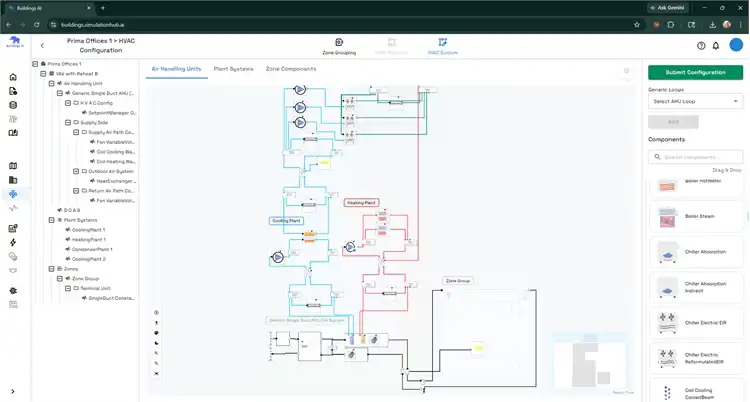
Task: Click the condenser loop top pump icon
Action: (x=300, y=89)
